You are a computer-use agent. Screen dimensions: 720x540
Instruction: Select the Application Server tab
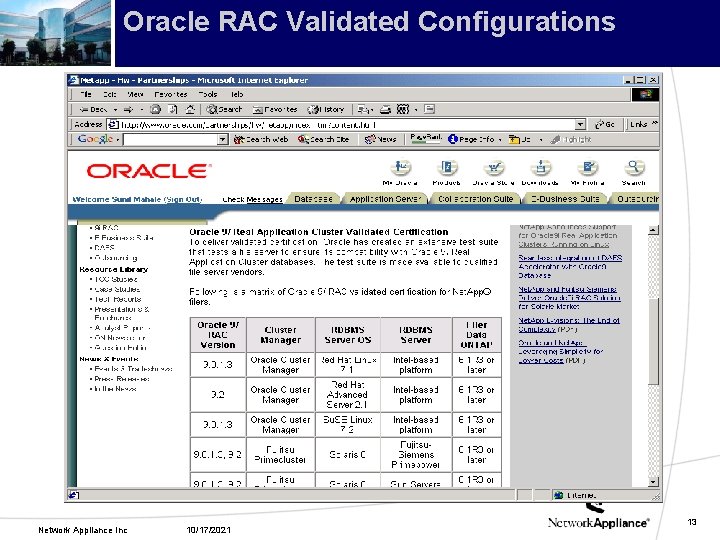(385, 199)
